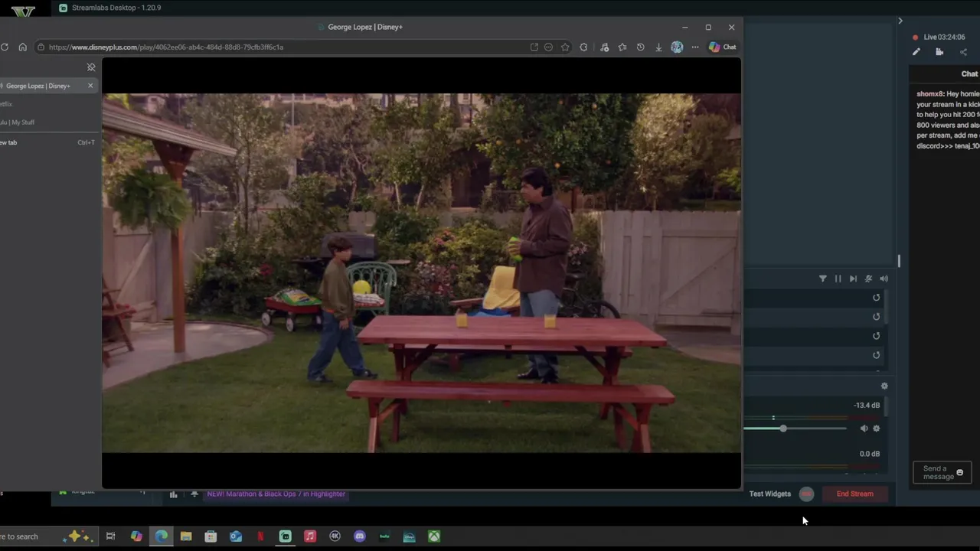980x551 pixels.
Task: Go to Edge home page
Action: pyautogui.click(x=22, y=47)
